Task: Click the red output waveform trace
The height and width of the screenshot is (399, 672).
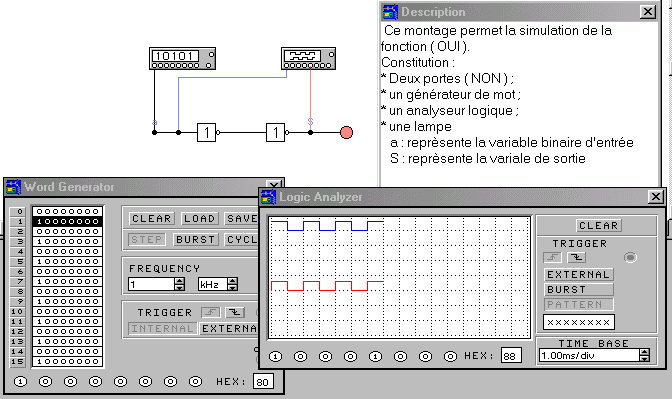Action: coord(327,286)
